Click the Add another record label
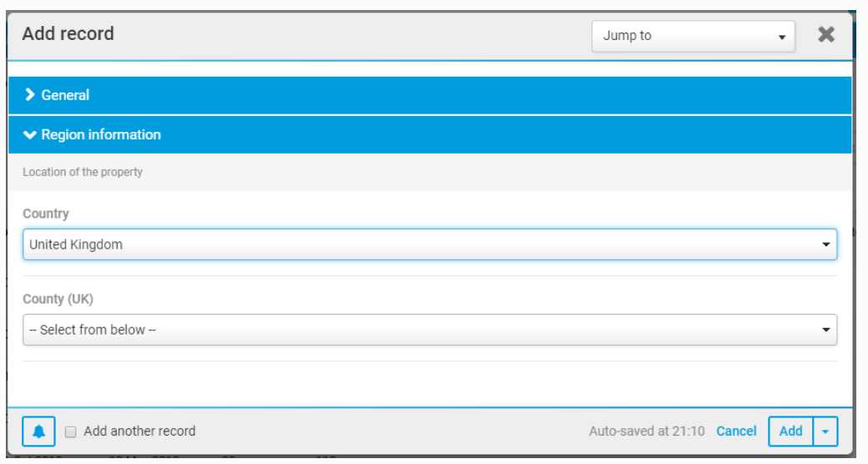 pos(139,431)
